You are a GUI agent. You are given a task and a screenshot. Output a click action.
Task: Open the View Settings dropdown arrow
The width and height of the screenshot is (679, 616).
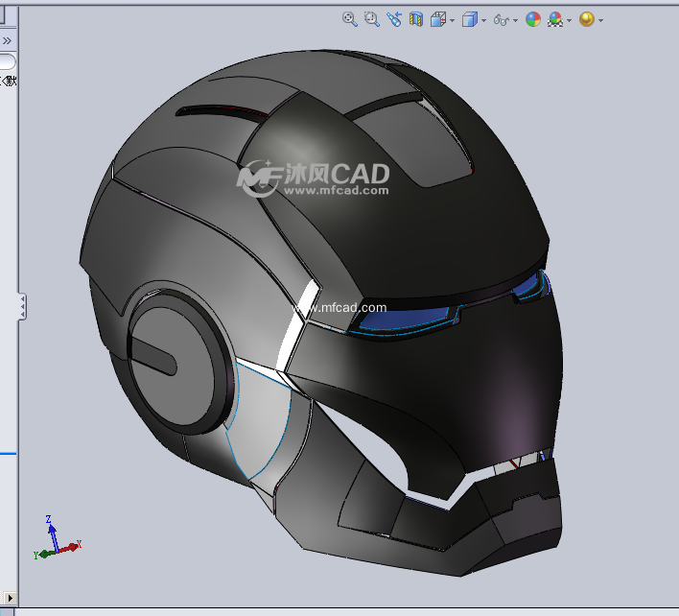point(600,20)
